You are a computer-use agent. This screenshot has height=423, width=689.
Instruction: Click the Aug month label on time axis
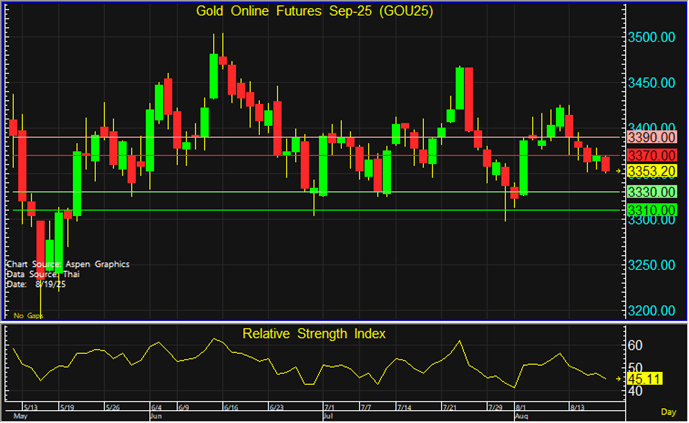click(521, 416)
